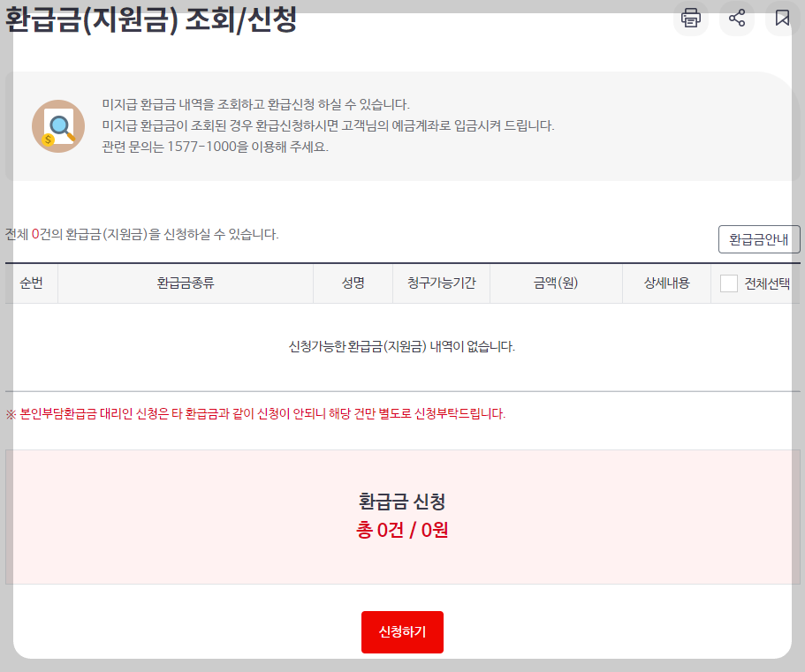Click the share network symbol
The height and width of the screenshot is (672, 805).
[x=736, y=19]
